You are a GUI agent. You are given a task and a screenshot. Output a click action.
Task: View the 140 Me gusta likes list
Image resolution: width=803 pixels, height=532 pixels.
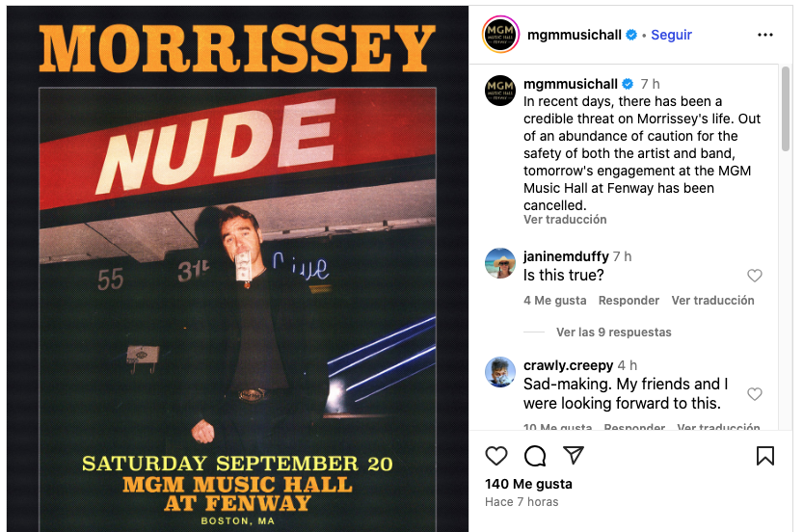pos(528,484)
